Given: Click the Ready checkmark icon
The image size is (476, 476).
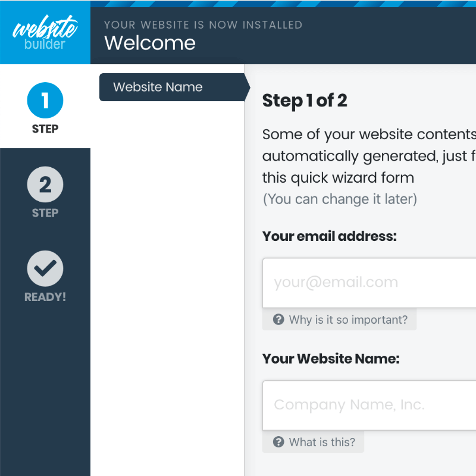Looking at the screenshot, I should click(45, 269).
